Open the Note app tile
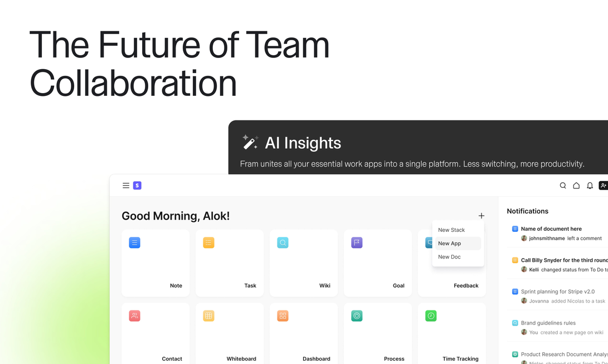The height and width of the screenshot is (364, 608). pyautogui.click(x=155, y=263)
